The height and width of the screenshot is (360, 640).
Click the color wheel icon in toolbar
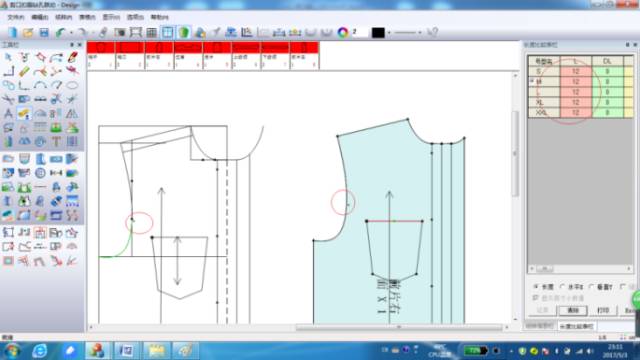342,33
